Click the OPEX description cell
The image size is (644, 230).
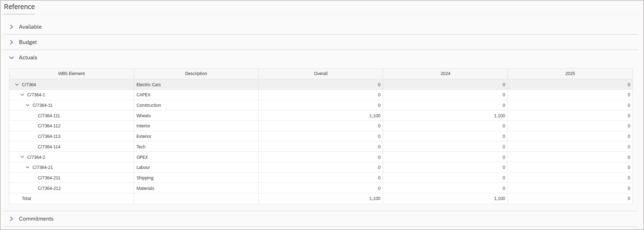pyautogui.click(x=196, y=157)
